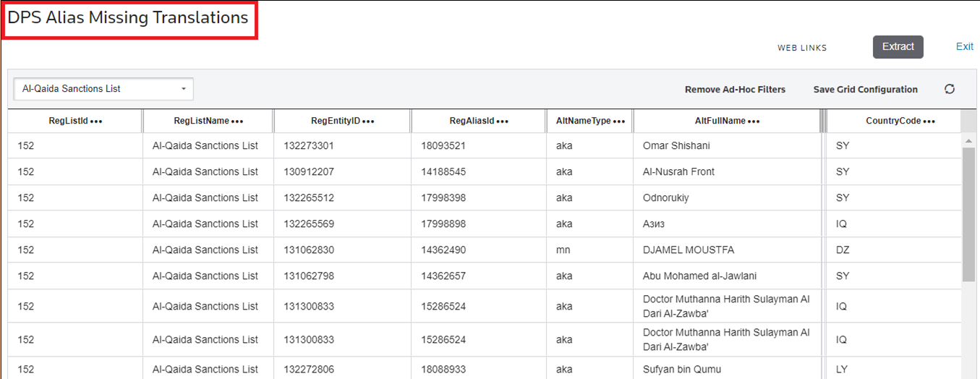Screen dimensions: 980x379
Task: Click the Al-Nusrah Front name cell
Action: [x=678, y=172]
